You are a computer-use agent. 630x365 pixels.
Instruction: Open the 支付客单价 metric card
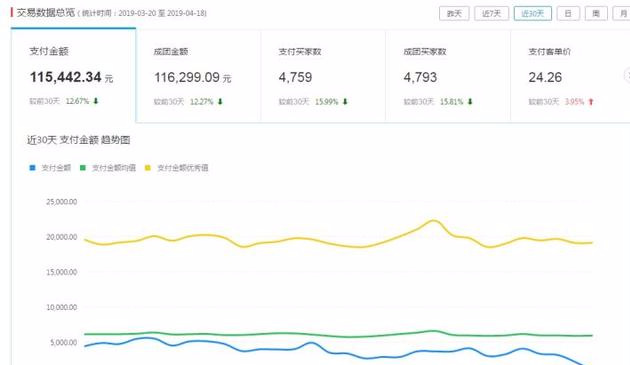click(570, 76)
